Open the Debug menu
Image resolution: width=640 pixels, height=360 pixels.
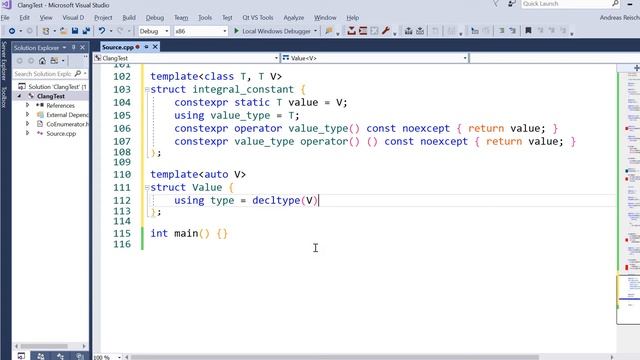tap(155, 18)
